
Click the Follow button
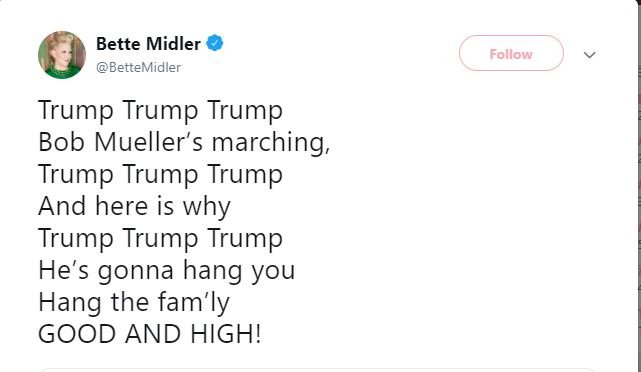click(x=511, y=53)
